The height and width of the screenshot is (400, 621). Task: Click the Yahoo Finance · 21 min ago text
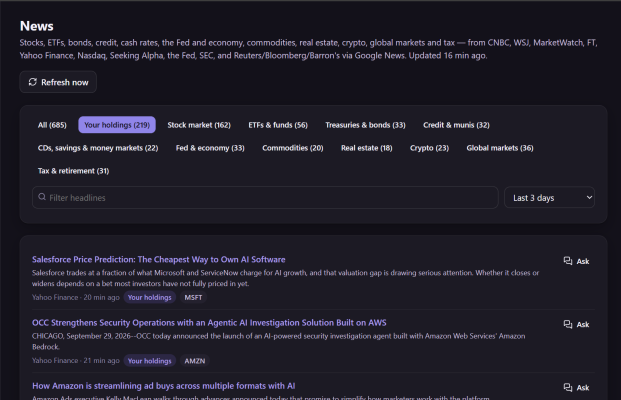[76, 361]
